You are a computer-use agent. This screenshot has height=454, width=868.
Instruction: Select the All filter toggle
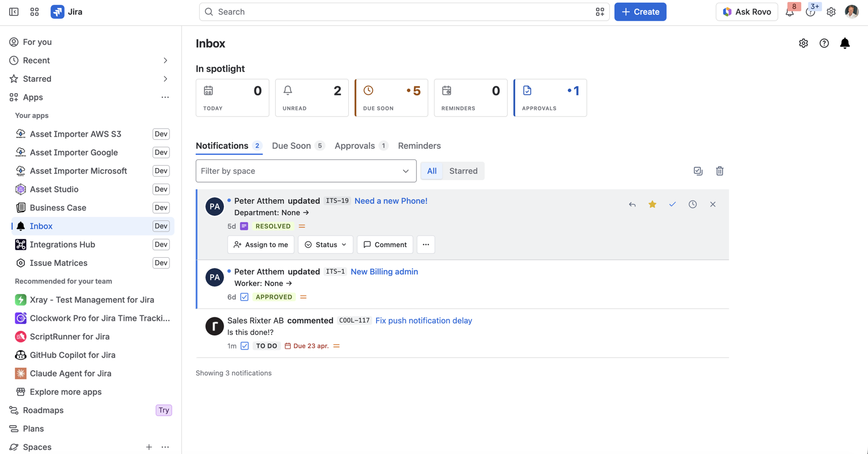(432, 171)
